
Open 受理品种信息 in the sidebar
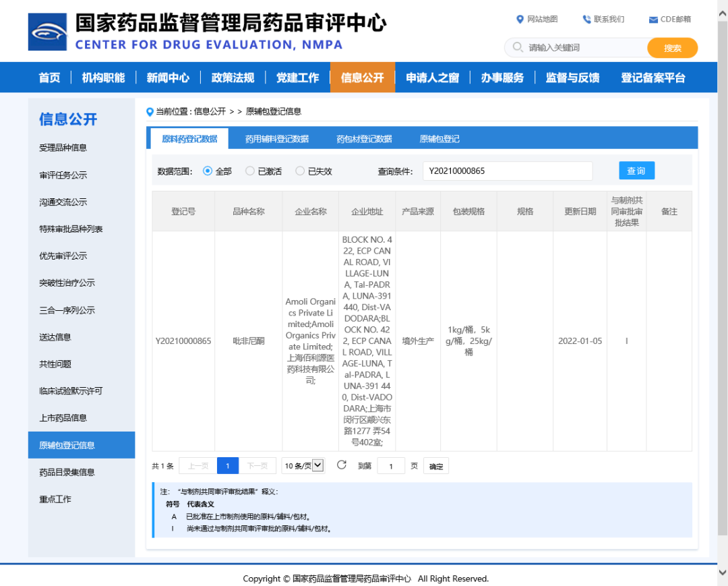(63, 148)
